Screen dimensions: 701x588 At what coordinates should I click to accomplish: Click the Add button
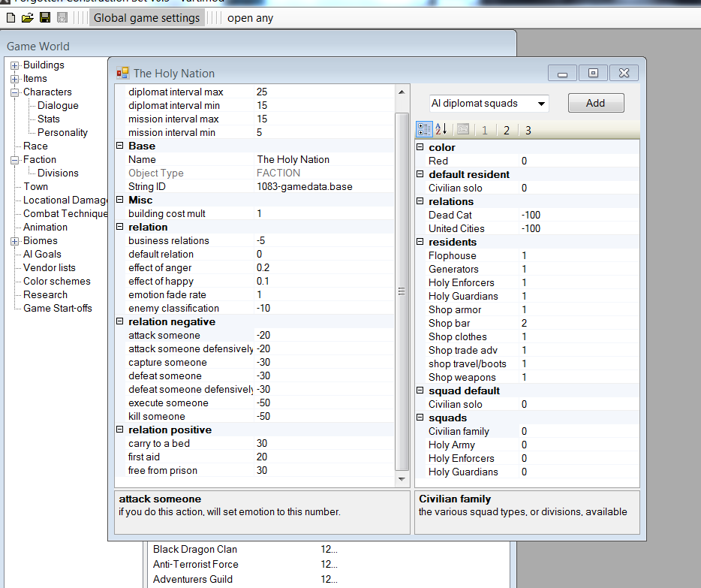point(595,103)
